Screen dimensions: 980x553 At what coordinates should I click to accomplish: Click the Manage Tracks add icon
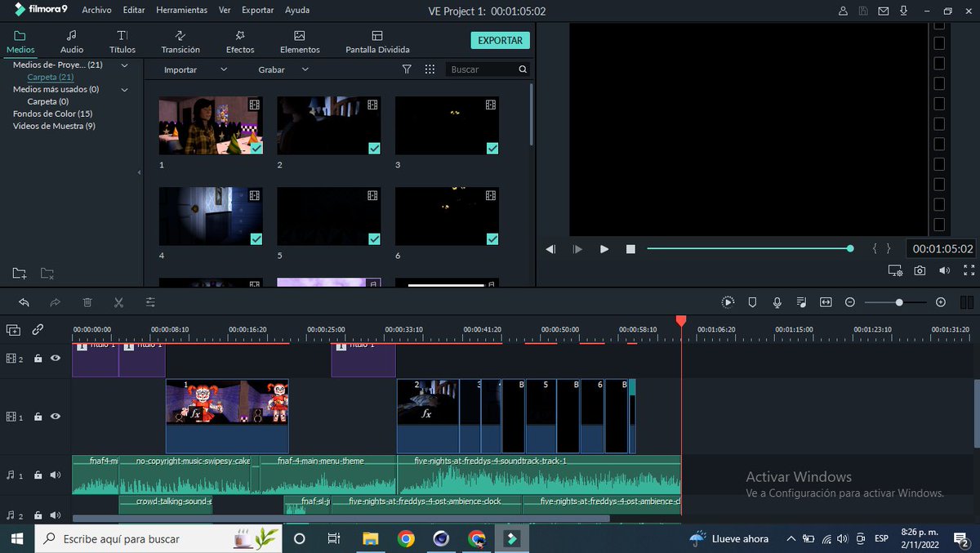[13, 330]
